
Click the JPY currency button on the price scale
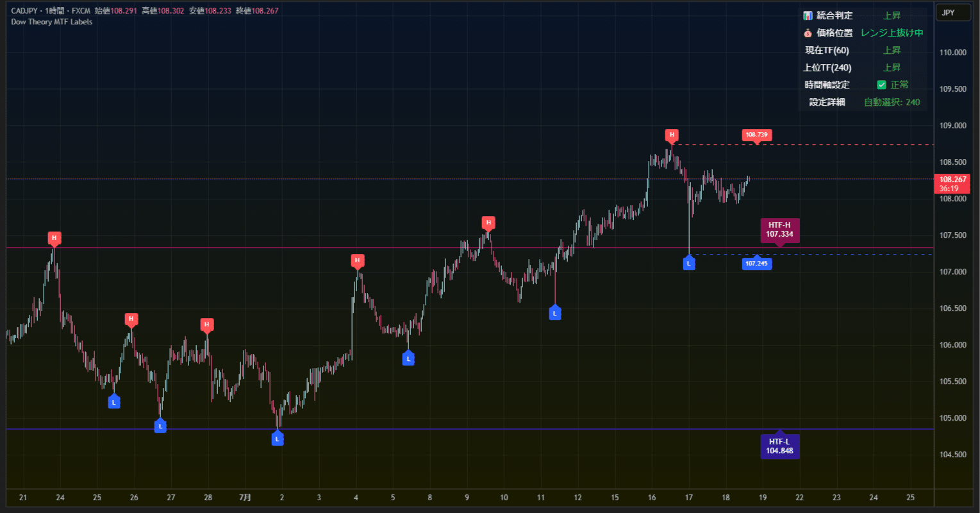tap(953, 12)
